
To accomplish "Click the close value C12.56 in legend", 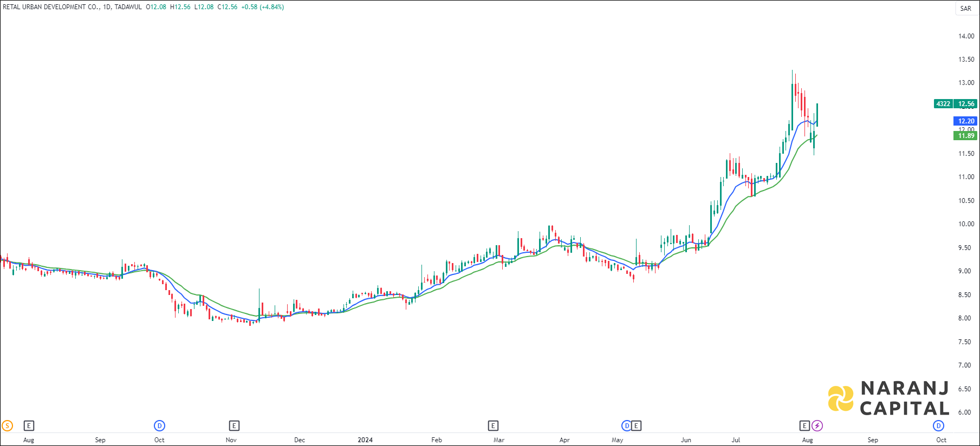I will click(228, 7).
